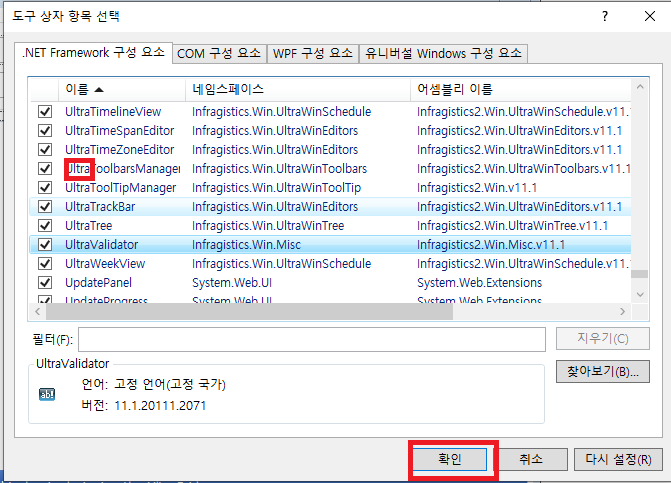Click the horizontal scrollbar thumb
Viewport: 671px width, 483px height.
(x=249, y=311)
